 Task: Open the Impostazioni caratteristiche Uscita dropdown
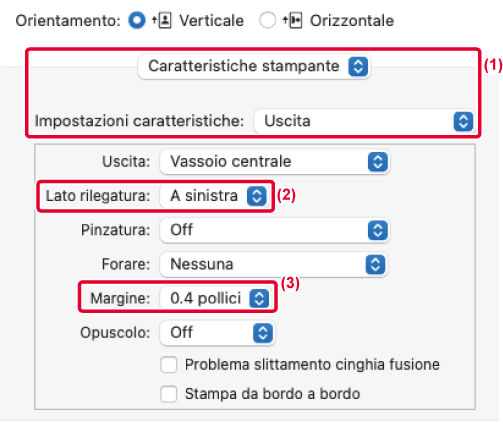[365, 121]
